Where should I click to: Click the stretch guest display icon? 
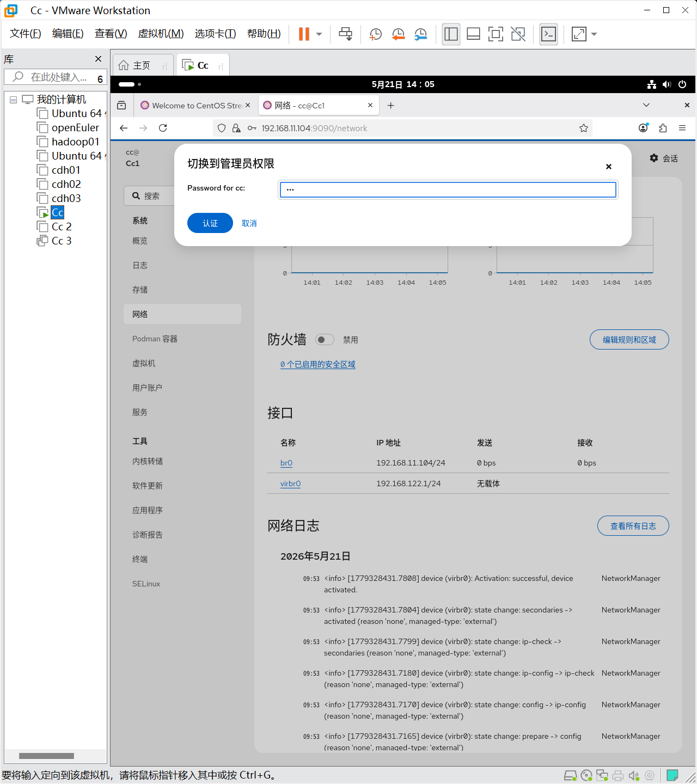[579, 34]
